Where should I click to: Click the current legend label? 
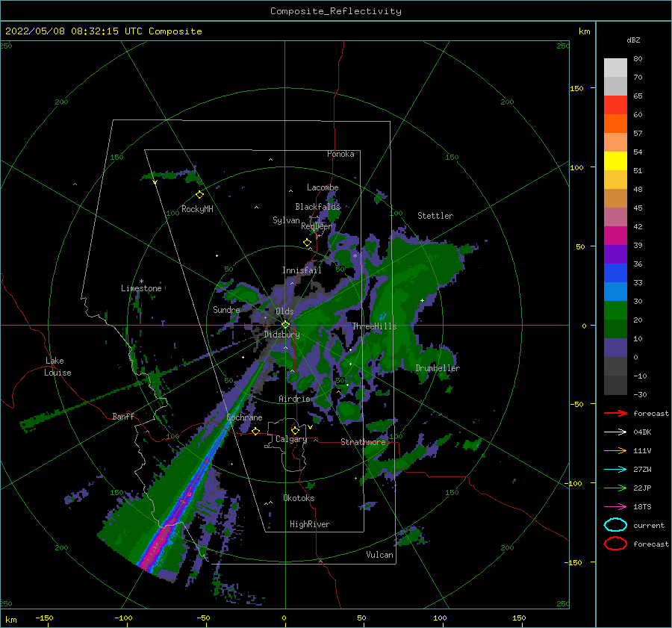(648, 526)
